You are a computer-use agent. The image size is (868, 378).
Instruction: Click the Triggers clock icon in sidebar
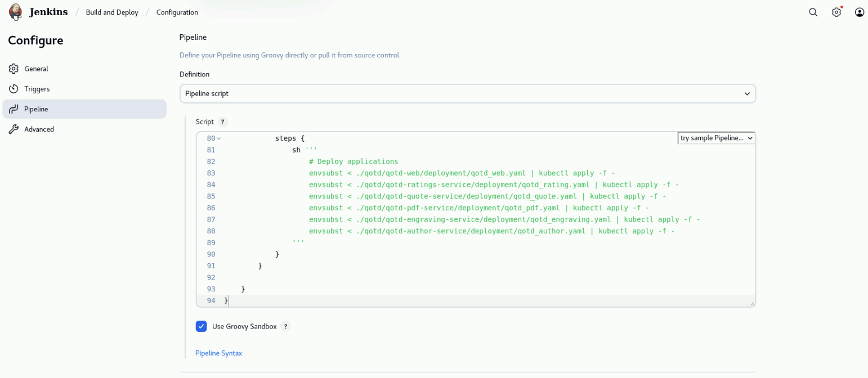click(x=14, y=89)
